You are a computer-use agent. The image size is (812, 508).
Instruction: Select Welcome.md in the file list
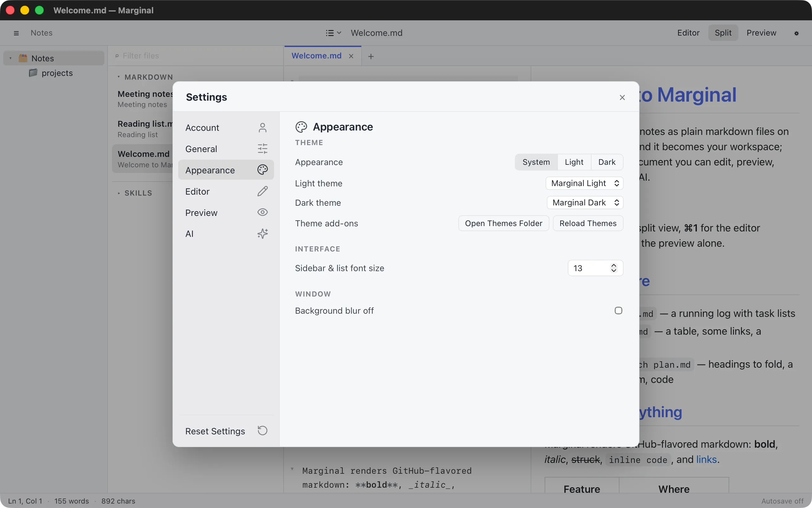pos(143,159)
